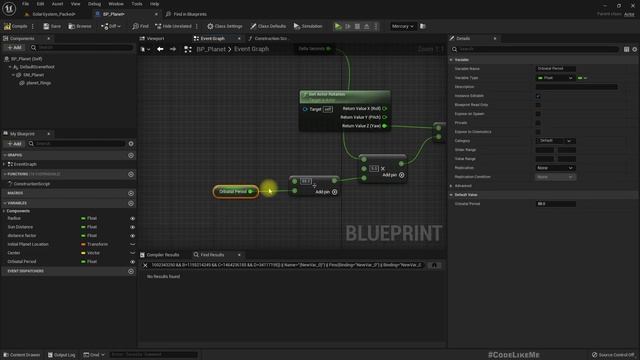The image size is (640, 360).
Task: Open the Asset menu
Action: (x=58, y=4)
